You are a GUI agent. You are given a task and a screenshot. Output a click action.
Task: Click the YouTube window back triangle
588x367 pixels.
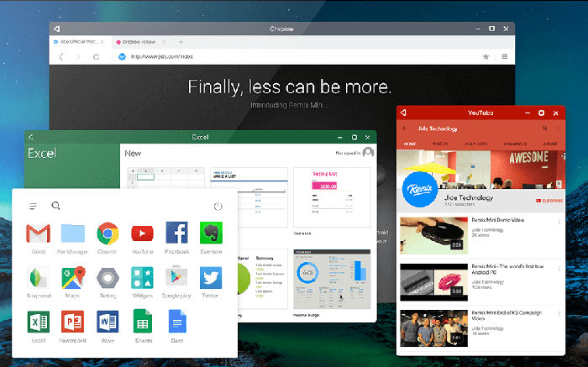click(x=403, y=113)
